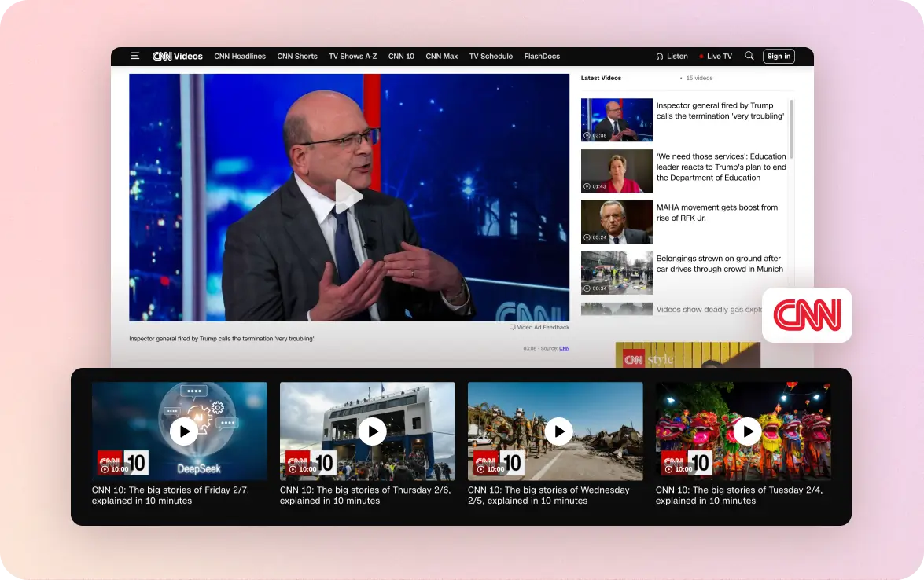Open the CNN style banner thumbnail
Viewport: 924px width, 580px height.
[x=688, y=355]
